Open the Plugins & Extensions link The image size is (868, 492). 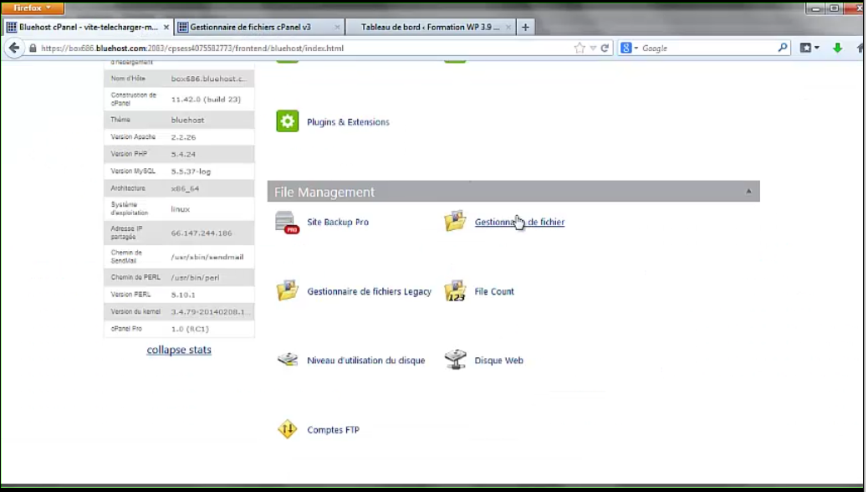pyautogui.click(x=348, y=122)
